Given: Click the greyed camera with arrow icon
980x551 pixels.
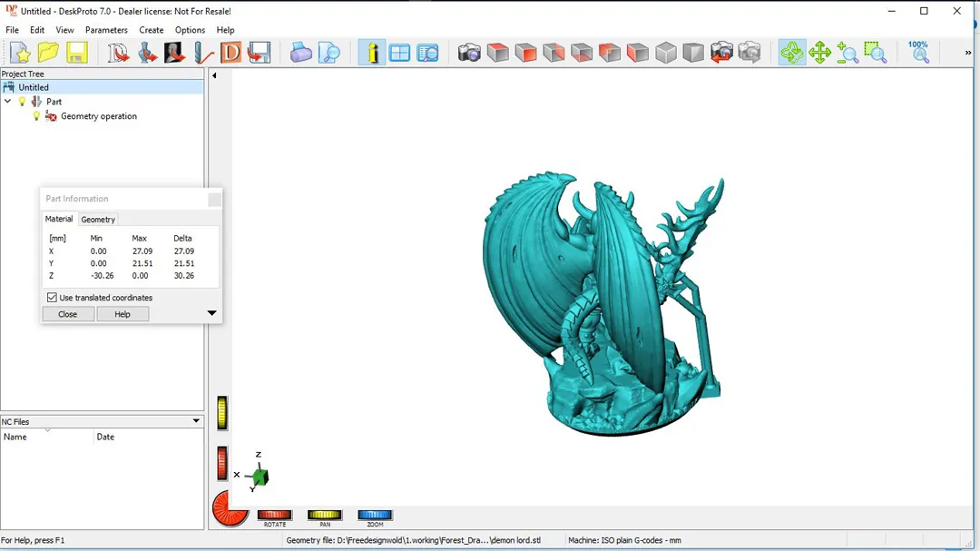Looking at the screenshot, I should pyautogui.click(x=750, y=53).
